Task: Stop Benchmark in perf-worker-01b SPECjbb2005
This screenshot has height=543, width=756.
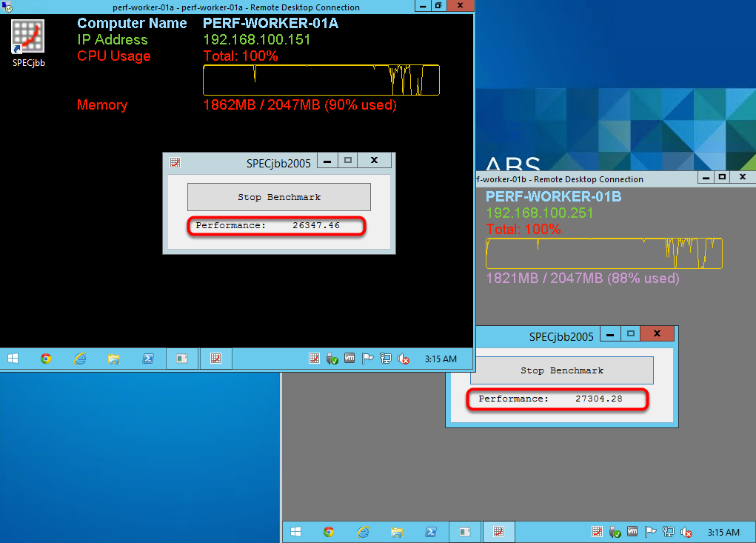Action: [562, 370]
